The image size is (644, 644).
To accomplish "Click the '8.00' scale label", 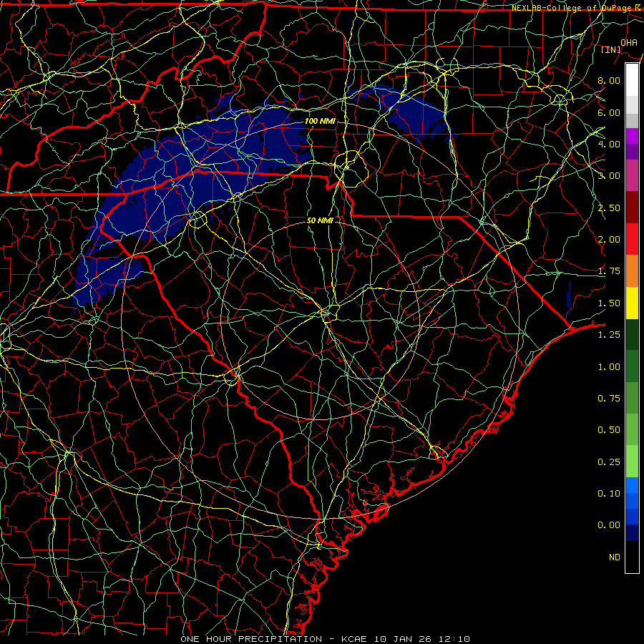I will coord(609,80).
